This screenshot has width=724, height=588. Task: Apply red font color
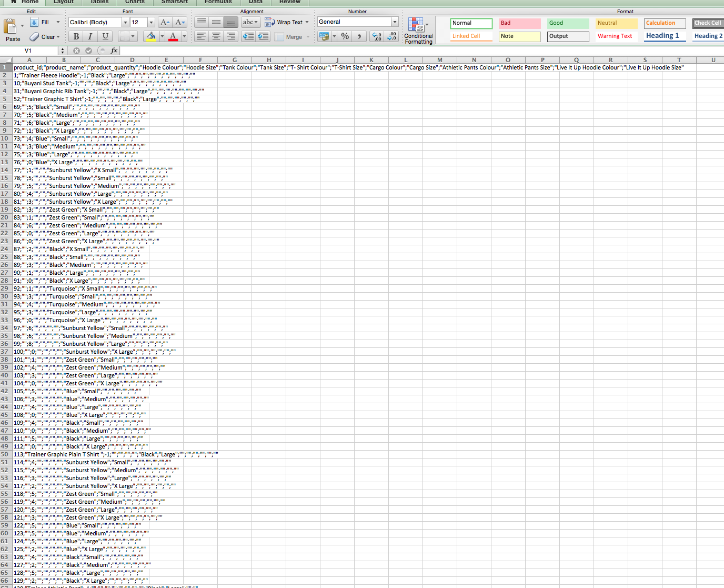click(173, 36)
